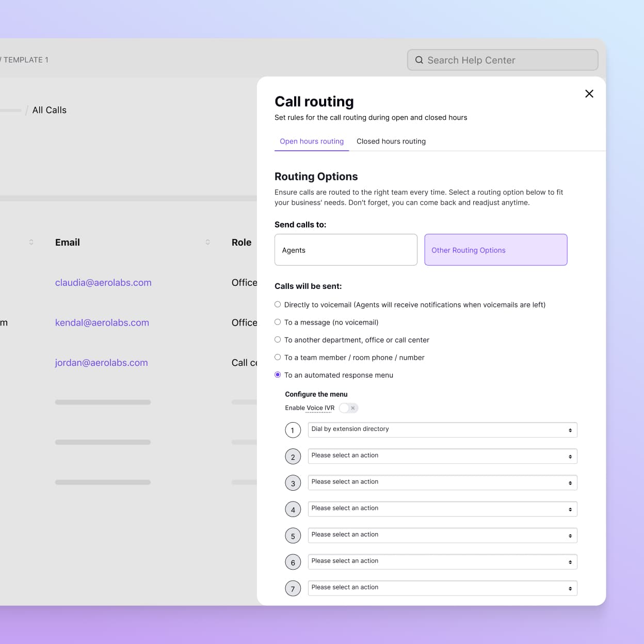Viewport: 644px width, 644px height.
Task: Click the number 1 menu key icon
Action: point(293,430)
